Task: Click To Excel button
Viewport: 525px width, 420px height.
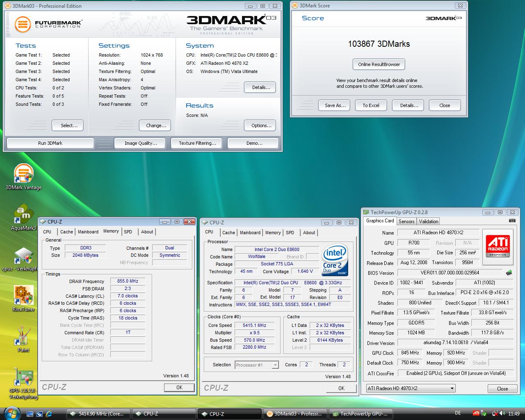Action: point(371,105)
